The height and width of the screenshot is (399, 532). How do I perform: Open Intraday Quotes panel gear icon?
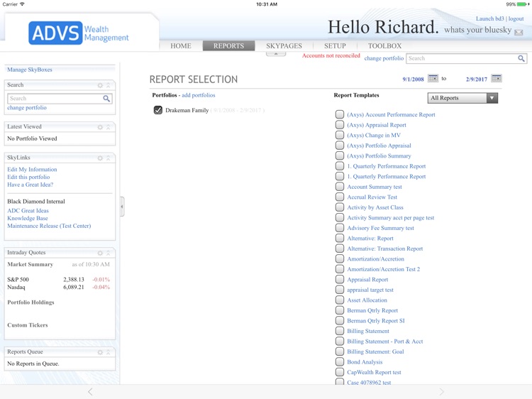pos(100,253)
